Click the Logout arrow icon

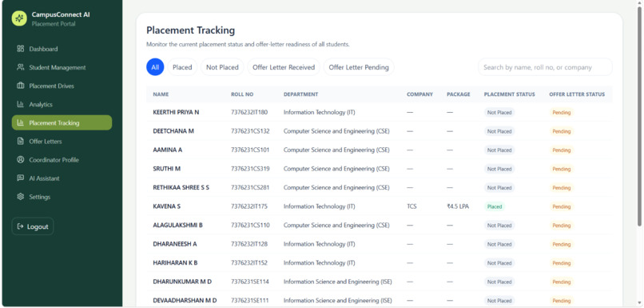tap(20, 226)
